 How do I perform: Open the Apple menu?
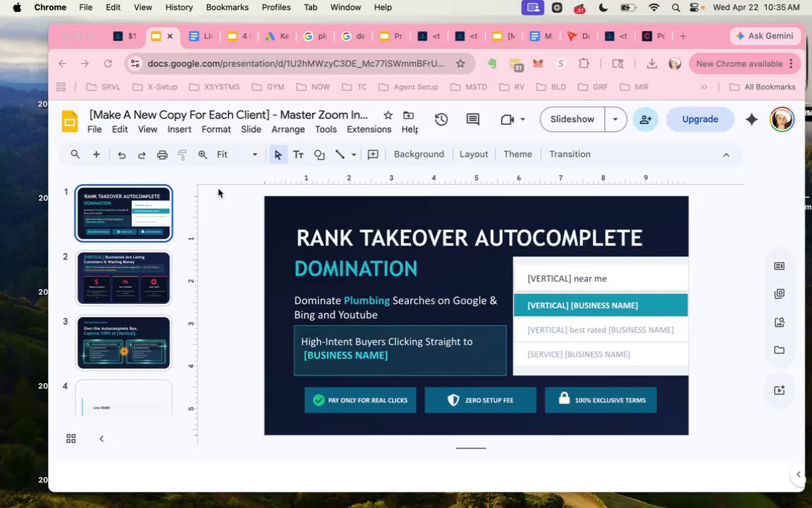pos(17,7)
